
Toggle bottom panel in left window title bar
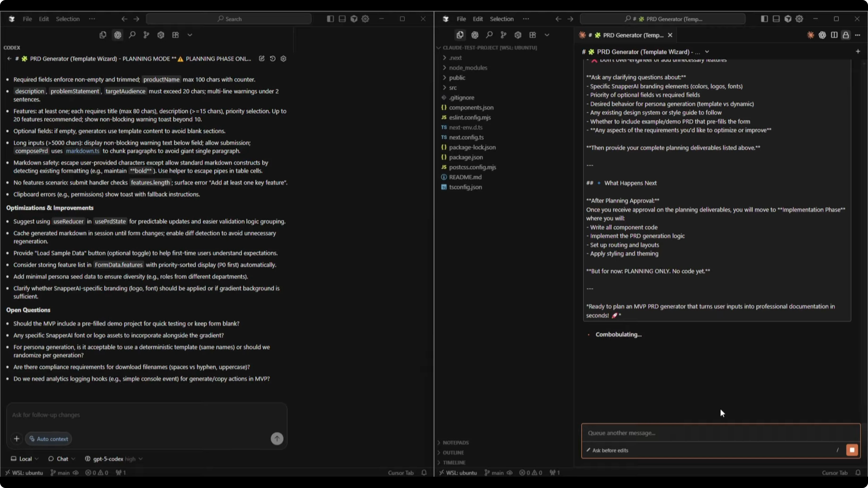(342, 19)
